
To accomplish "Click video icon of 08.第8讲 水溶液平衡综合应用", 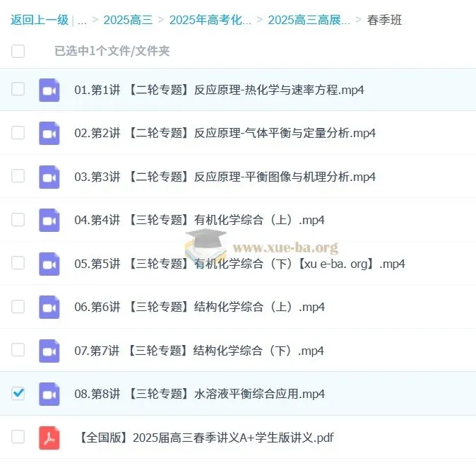I will click(49, 394).
